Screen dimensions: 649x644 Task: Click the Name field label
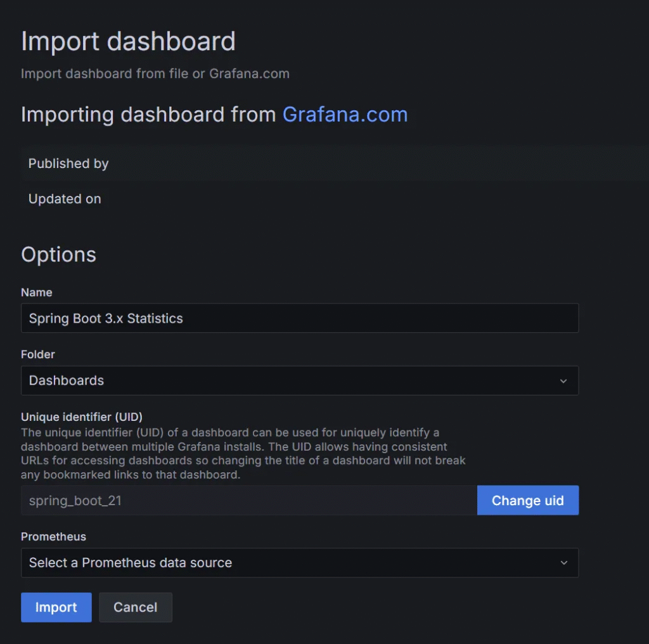[36, 292]
